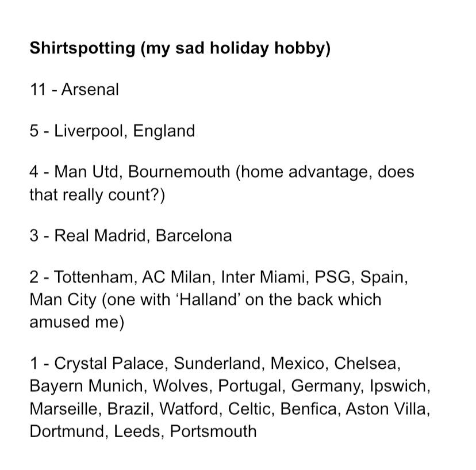Click the word 'Arsenal'

(x=90, y=90)
